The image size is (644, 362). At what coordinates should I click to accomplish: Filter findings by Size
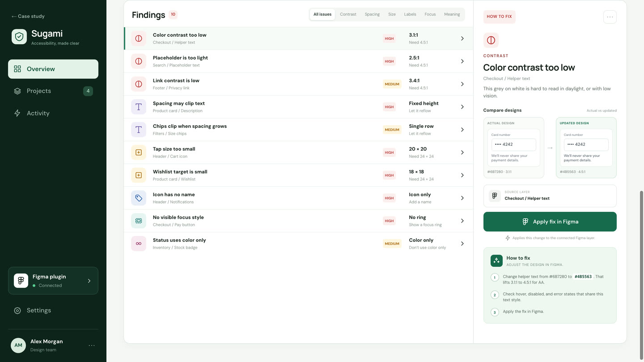pos(392,14)
